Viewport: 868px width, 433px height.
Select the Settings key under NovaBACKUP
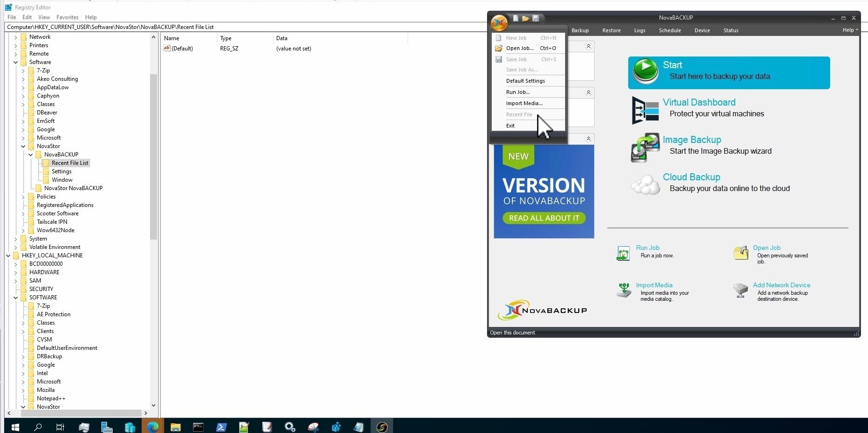pyautogui.click(x=62, y=171)
